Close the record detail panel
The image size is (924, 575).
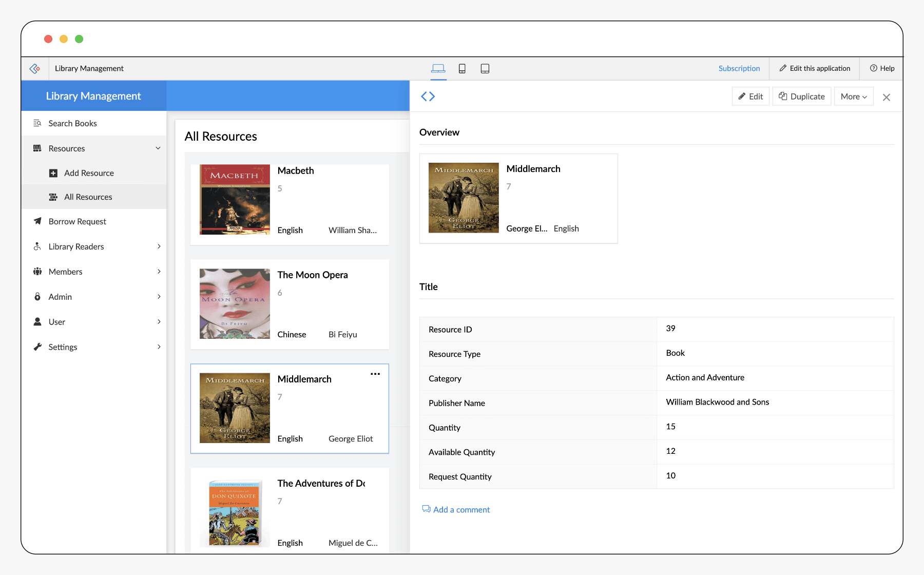[886, 97]
